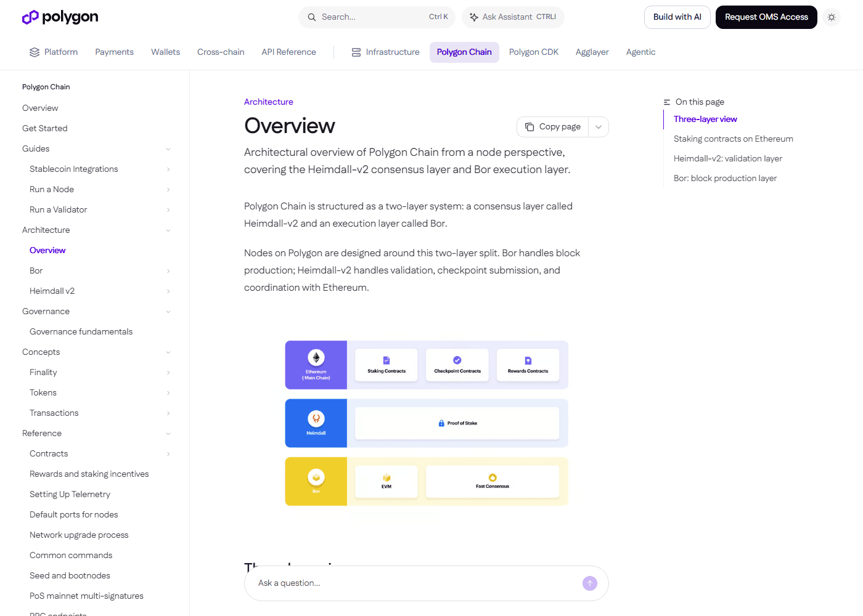
Task: Send question with purple arrow button
Action: [590, 583]
